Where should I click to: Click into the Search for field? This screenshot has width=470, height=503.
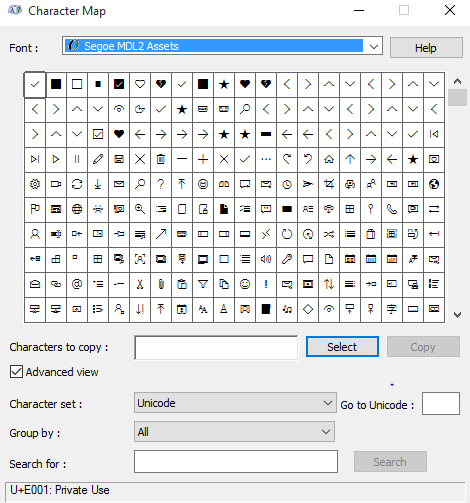pos(236,462)
